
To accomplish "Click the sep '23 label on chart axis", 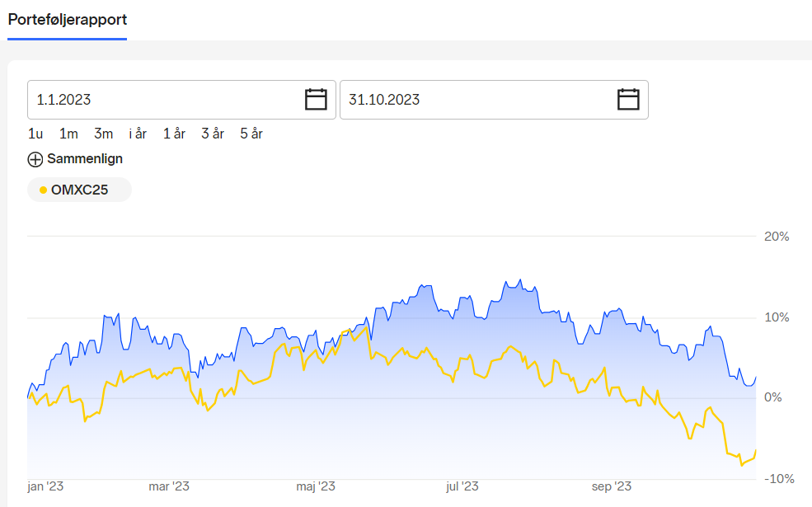I will click(612, 487).
